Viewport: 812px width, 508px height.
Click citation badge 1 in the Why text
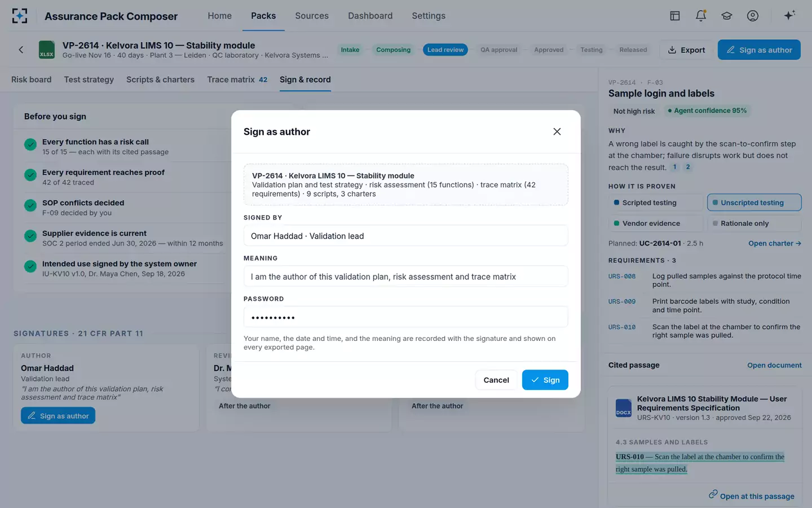click(674, 167)
